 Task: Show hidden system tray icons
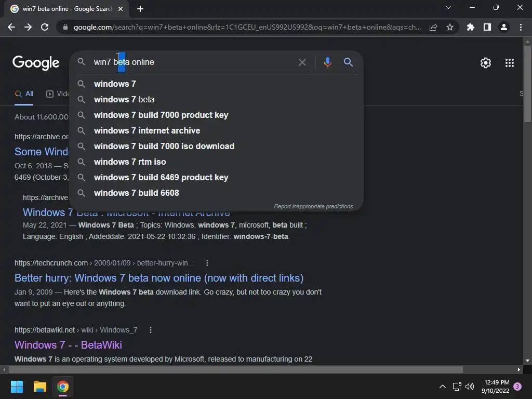click(x=443, y=387)
